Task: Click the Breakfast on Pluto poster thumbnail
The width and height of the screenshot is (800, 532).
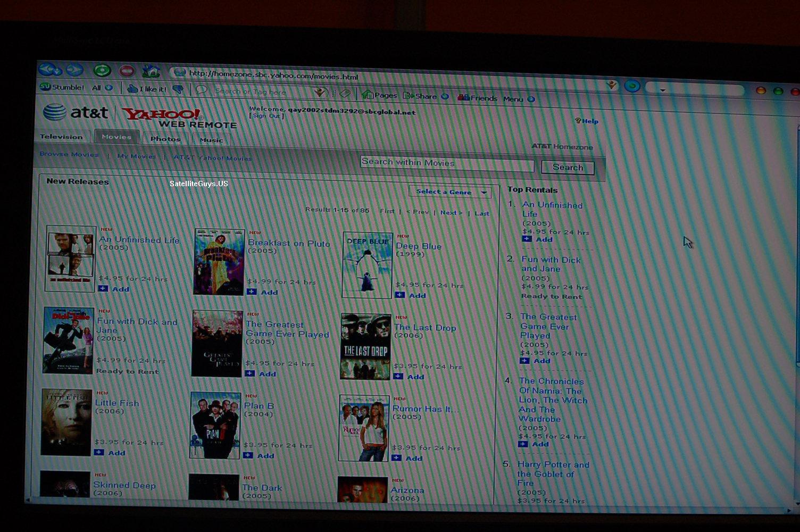Action: point(219,262)
